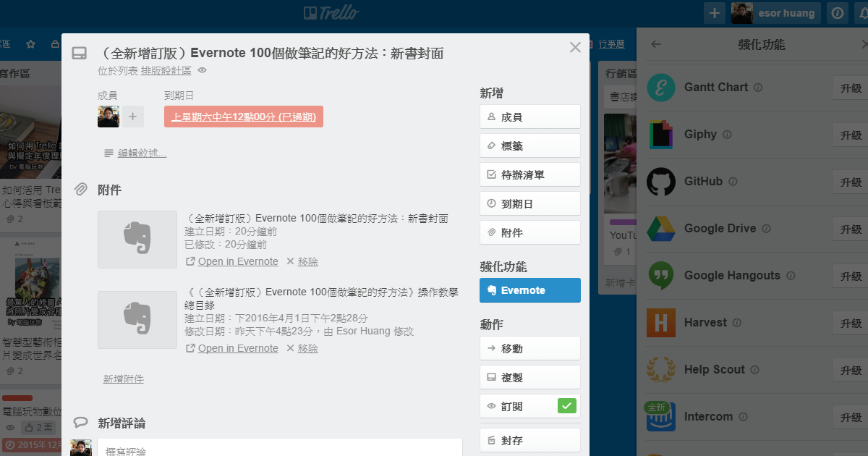This screenshot has height=456, width=868.
Task: Click 行事曆 calendar link in board header
Action: tap(611, 44)
